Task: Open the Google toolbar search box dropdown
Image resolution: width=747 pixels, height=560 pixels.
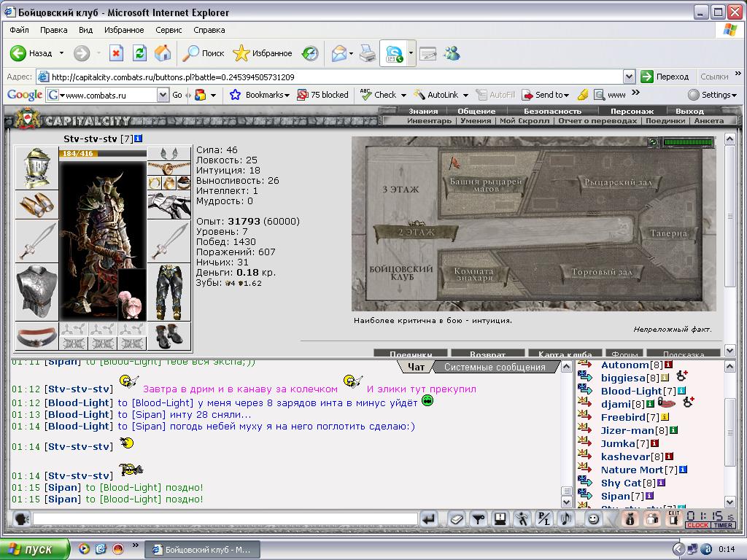Action: click(163, 95)
